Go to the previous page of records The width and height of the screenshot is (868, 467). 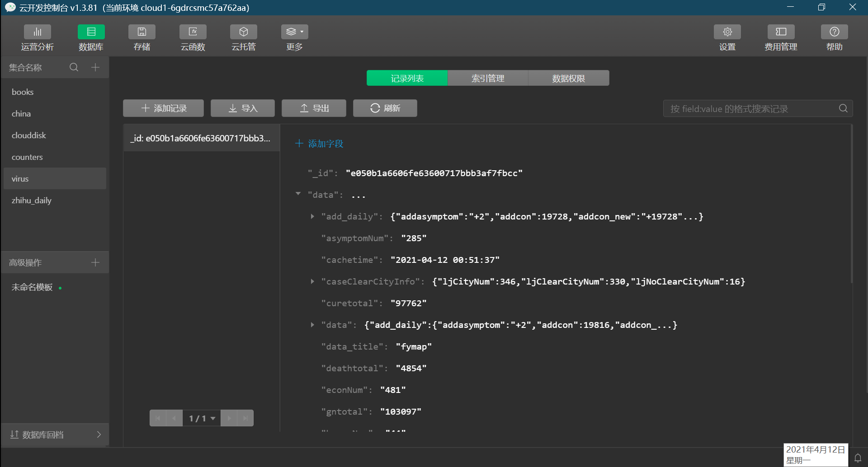pos(174,418)
